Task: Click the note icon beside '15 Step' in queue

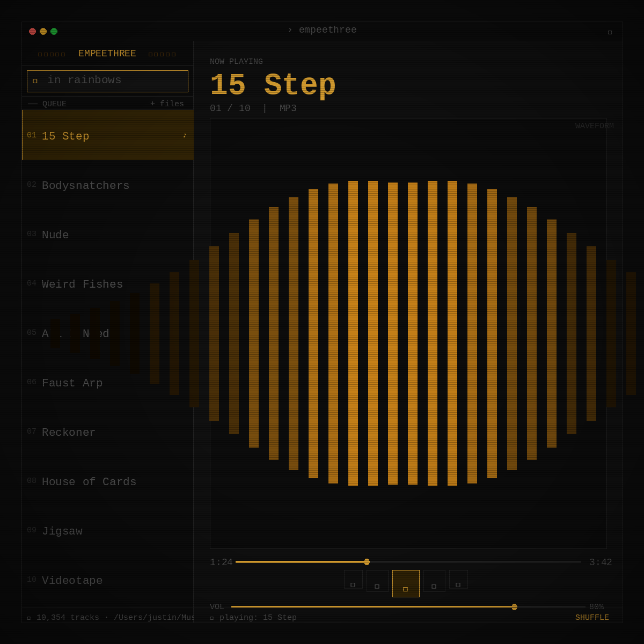Action: pos(184,136)
